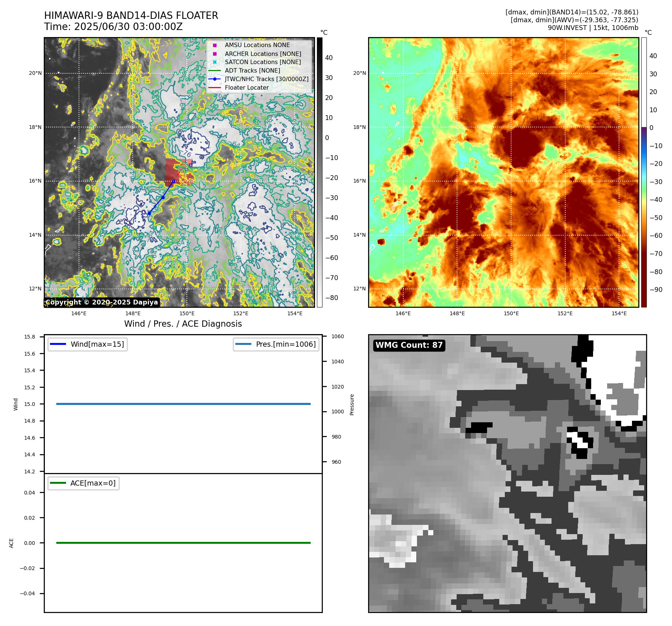Screen dimensions: 672x626
Task: Click the cyan SATCON cross legend marker
Action: (215, 62)
